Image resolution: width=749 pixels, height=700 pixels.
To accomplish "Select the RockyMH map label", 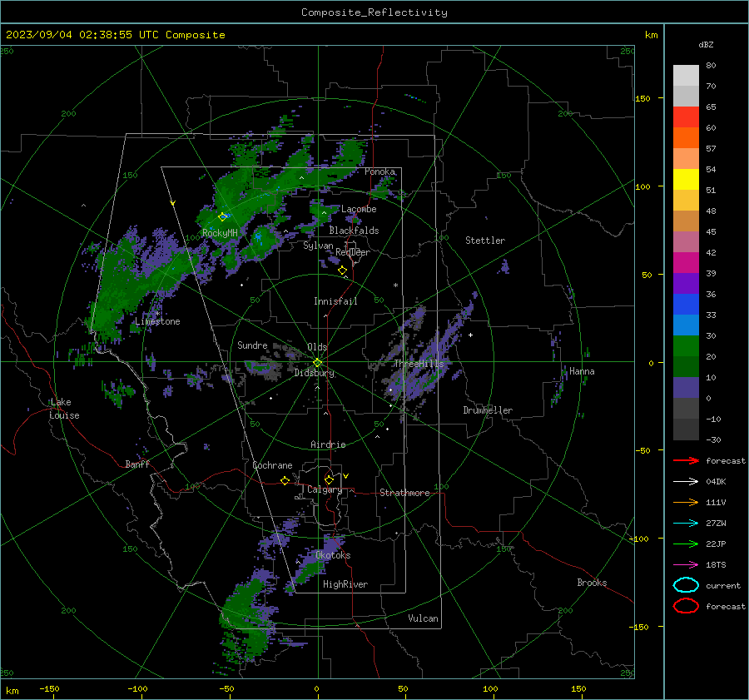I will pos(220,233).
